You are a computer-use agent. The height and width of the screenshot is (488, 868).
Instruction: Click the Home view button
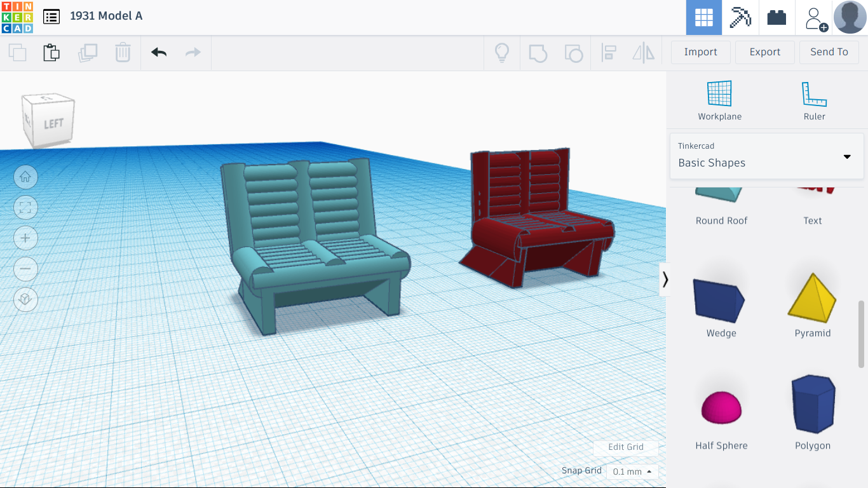pyautogui.click(x=25, y=177)
